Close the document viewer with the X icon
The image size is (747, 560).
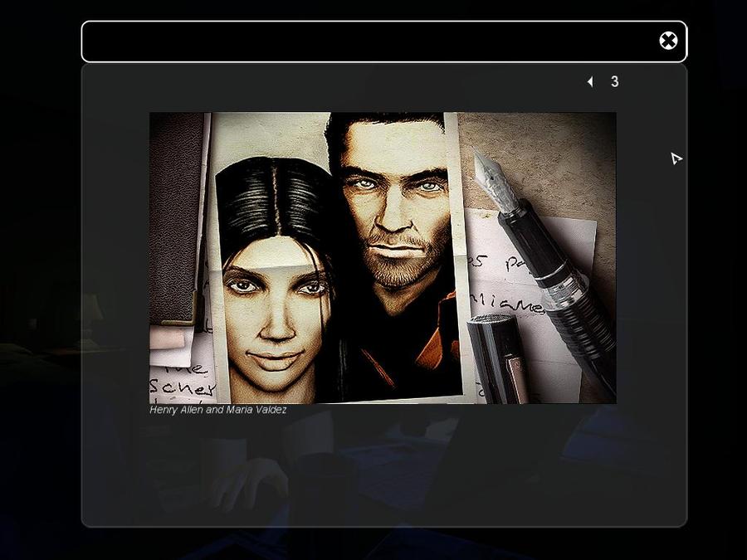pos(668,41)
